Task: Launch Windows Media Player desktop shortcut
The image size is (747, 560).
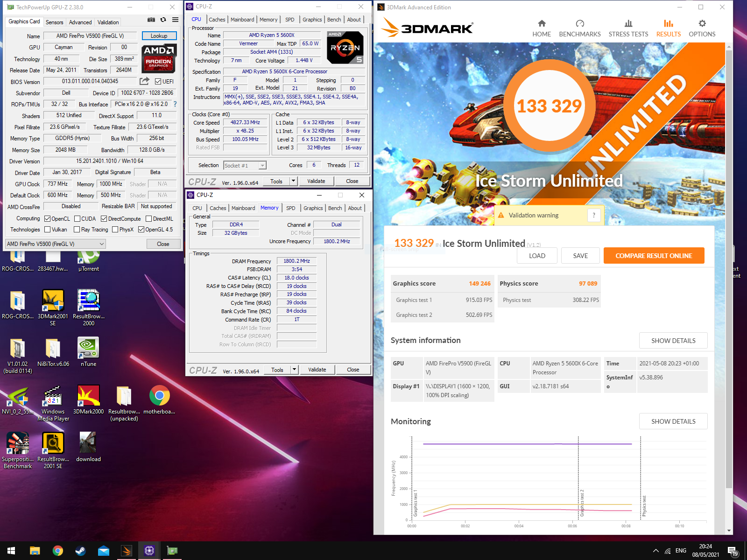Action: tap(53, 403)
